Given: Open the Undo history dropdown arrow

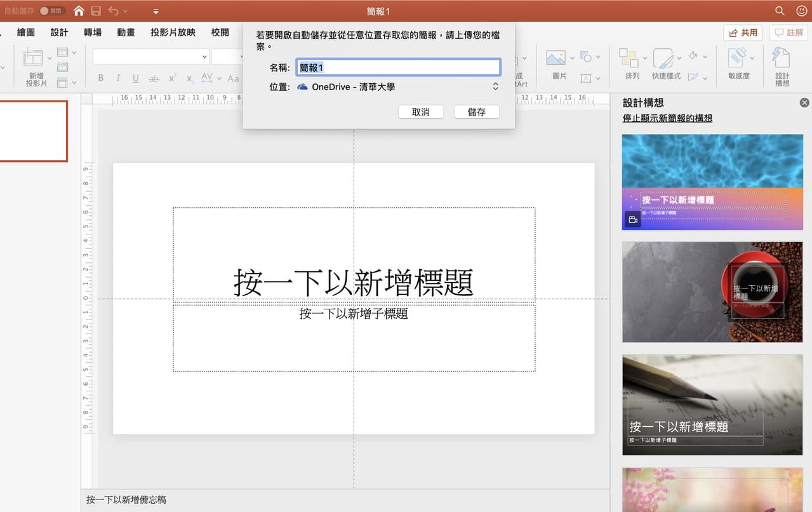Looking at the screenshot, I should click(x=125, y=11).
